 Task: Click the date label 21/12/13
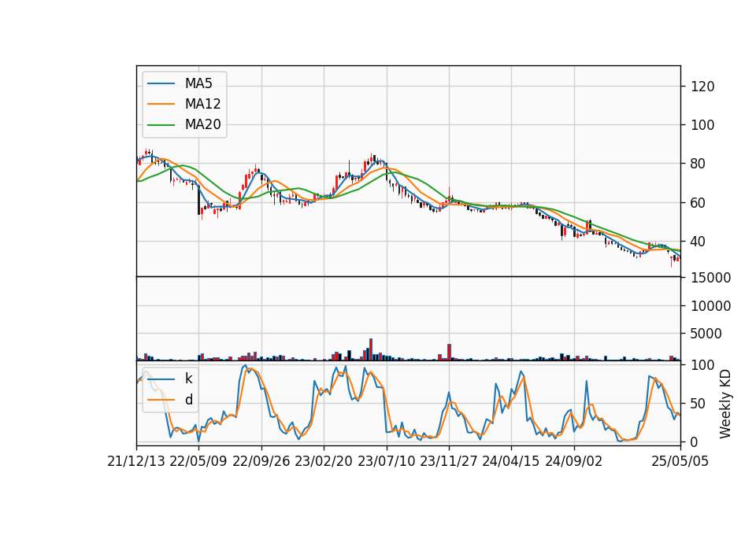pyautogui.click(x=136, y=461)
